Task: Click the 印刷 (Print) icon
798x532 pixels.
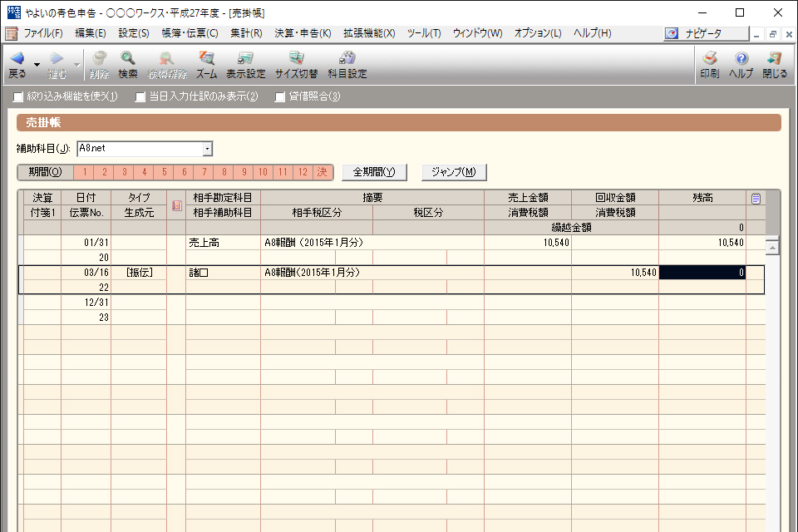Action: pyautogui.click(x=709, y=65)
